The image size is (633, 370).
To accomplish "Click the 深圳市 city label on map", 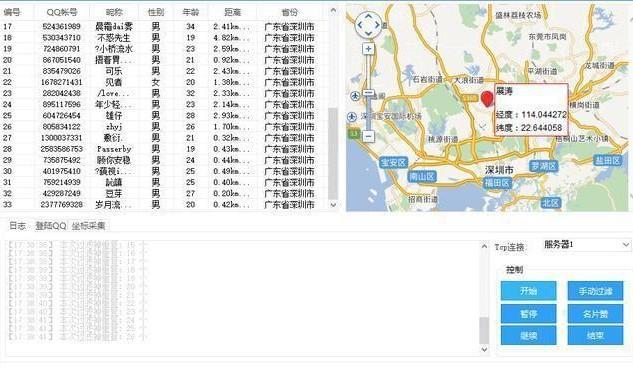I will [499, 170].
